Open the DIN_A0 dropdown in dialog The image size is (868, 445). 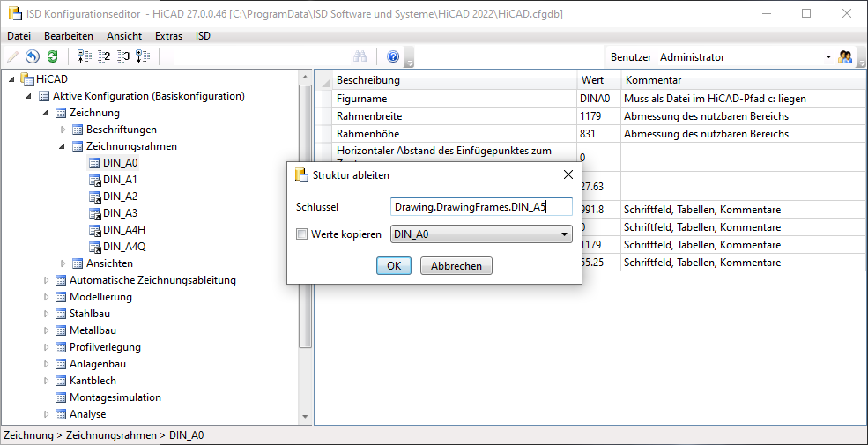[x=481, y=234]
